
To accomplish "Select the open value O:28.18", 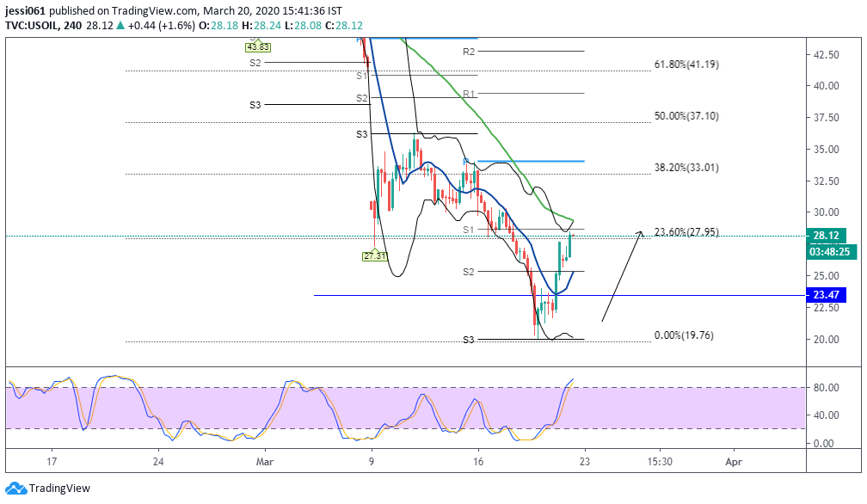I will click(219, 26).
